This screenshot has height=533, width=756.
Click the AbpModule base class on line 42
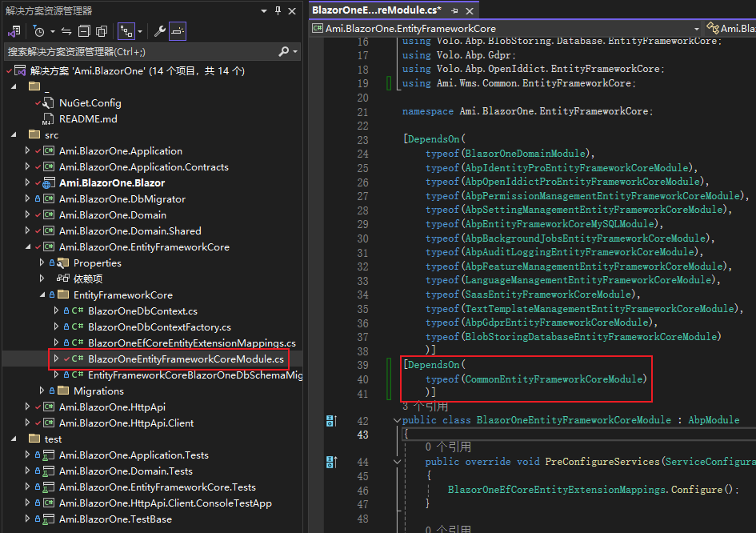714,420
